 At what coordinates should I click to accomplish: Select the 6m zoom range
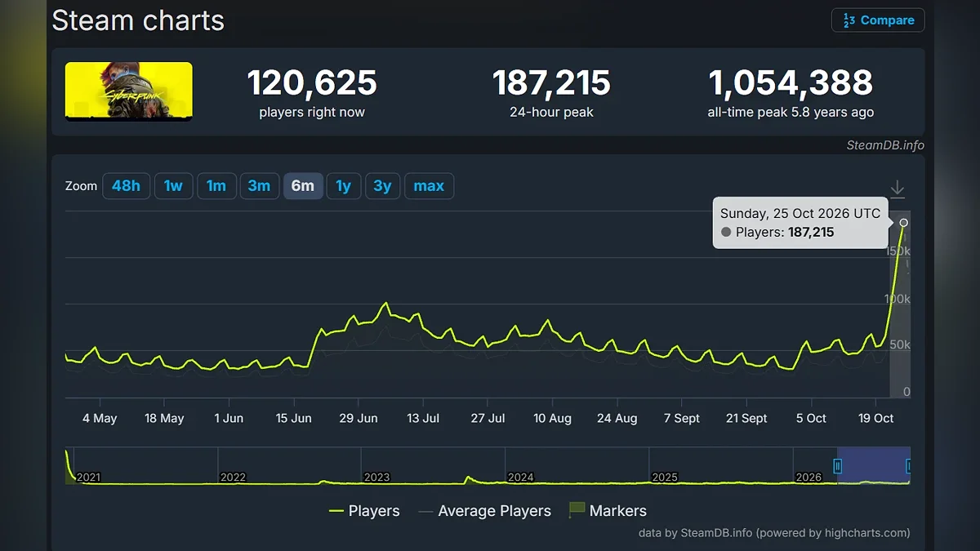point(303,186)
